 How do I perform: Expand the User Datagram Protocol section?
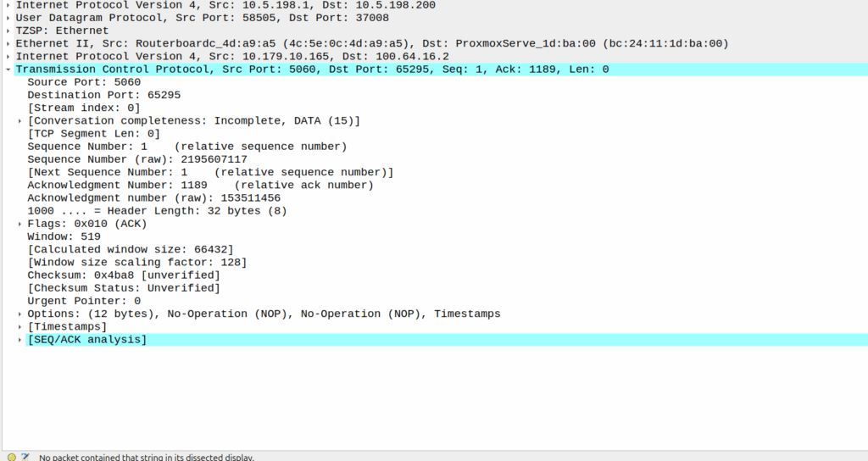pos(8,18)
